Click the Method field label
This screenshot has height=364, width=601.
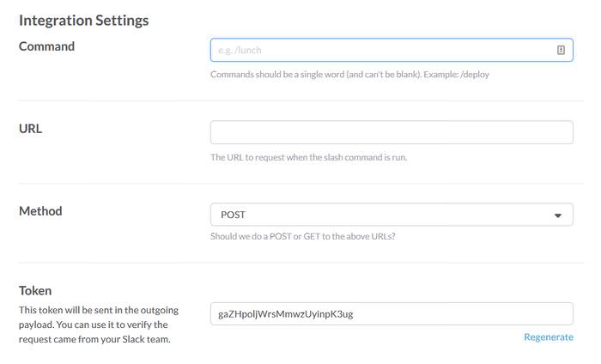[x=40, y=210]
